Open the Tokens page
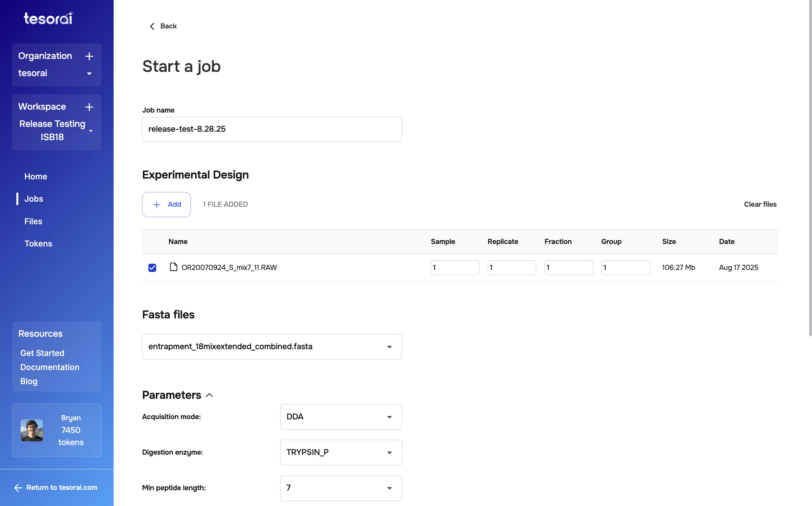This screenshot has height=506, width=812. 38,244
